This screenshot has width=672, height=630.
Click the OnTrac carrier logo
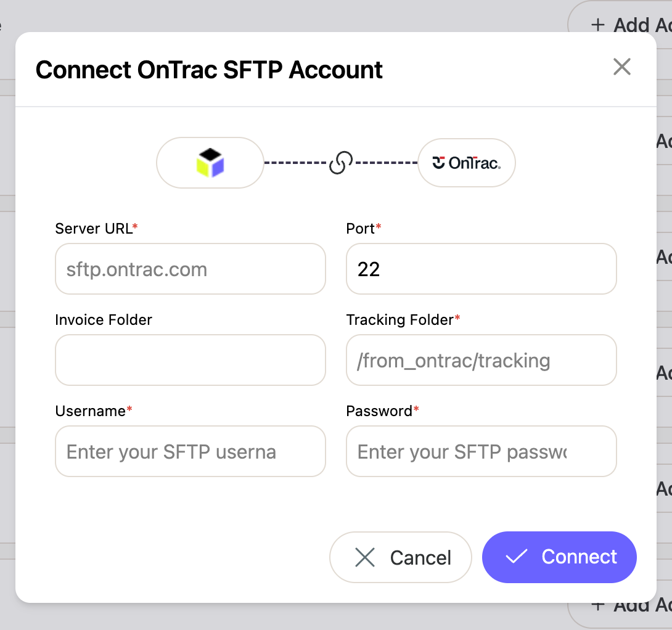pyautogui.click(x=466, y=163)
